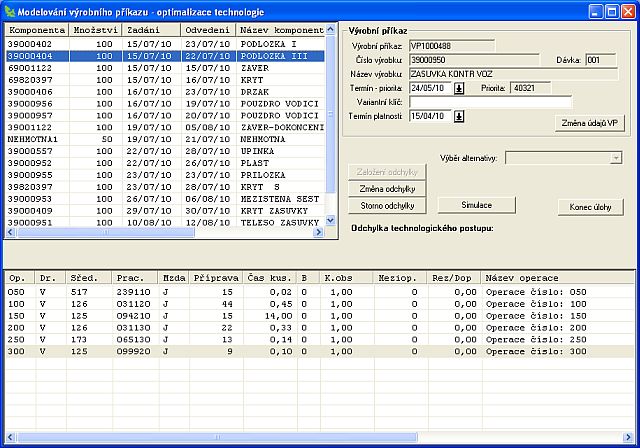Click left arrow of components horizontal scrollbar
This screenshot has width=640, height=448.
click(11, 232)
